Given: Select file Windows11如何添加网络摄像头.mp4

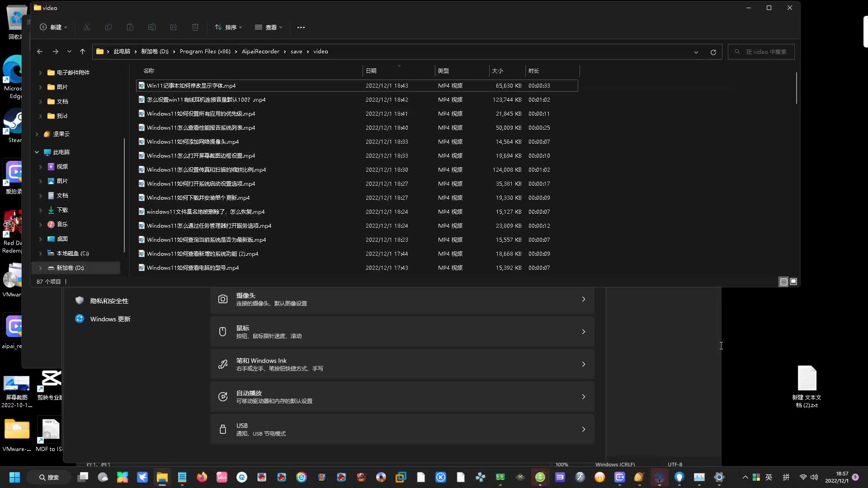Looking at the screenshot, I should (x=357, y=141).
